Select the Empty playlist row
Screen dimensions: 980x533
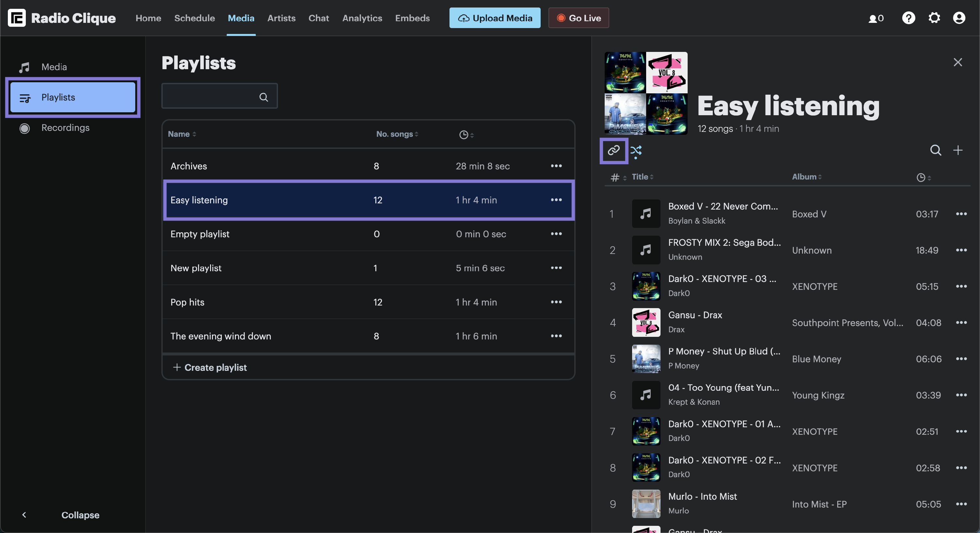368,234
